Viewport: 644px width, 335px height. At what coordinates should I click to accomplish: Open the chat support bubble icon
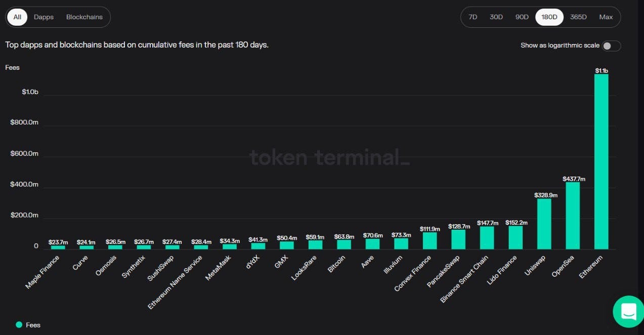click(628, 312)
